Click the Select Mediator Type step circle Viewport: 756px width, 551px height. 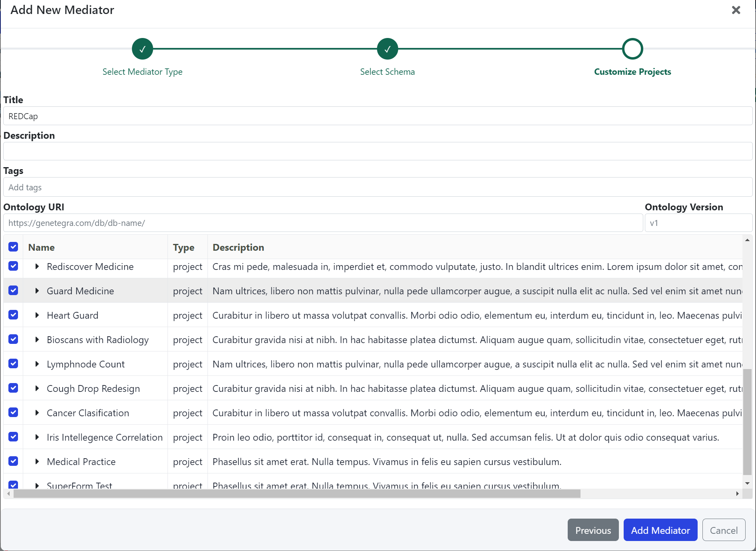pyautogui.click(x=142, y=49)
